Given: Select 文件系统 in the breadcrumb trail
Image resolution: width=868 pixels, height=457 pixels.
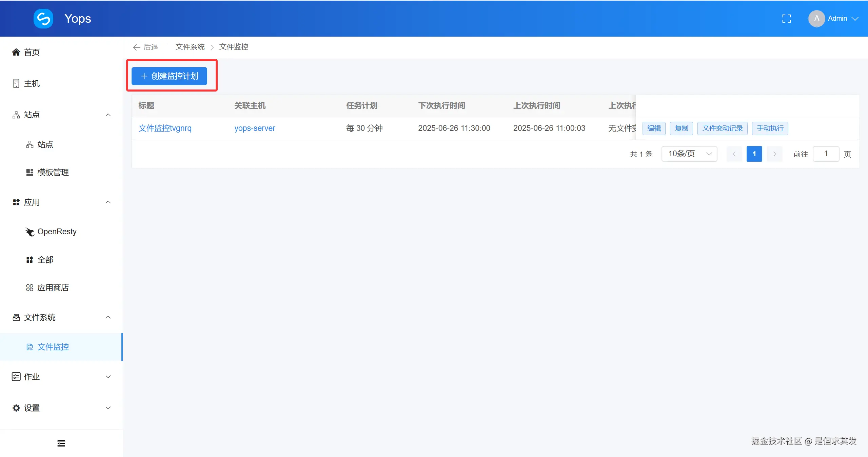Looking at the screenshot, I should coord(190,47).
